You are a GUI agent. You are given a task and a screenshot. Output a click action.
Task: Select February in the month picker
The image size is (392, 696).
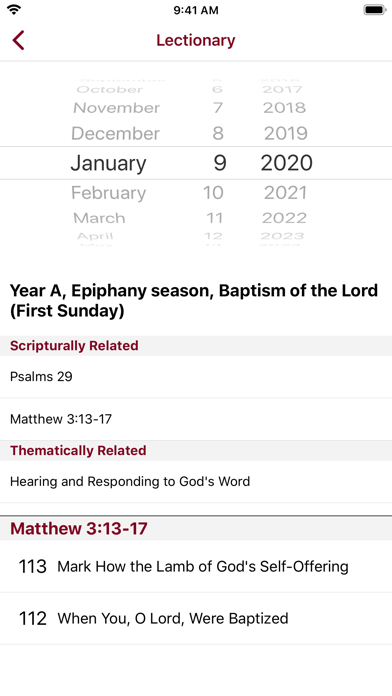point(108,193)
